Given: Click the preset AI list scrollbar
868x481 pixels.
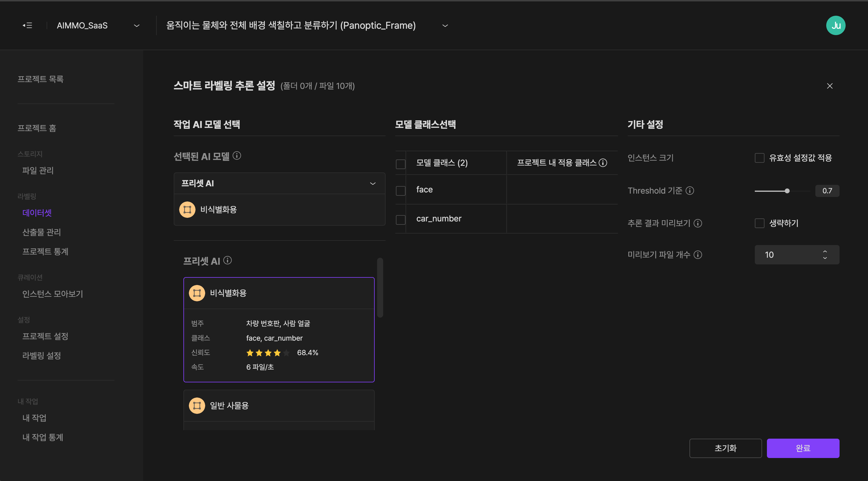Looking at the screenshot, I should coord(380,287).
